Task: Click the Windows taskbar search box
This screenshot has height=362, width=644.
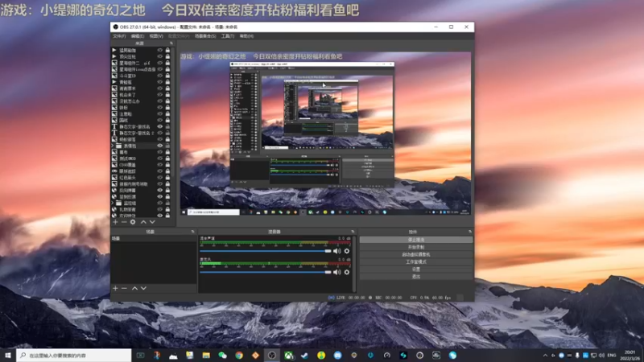Action: coord(74,355)
